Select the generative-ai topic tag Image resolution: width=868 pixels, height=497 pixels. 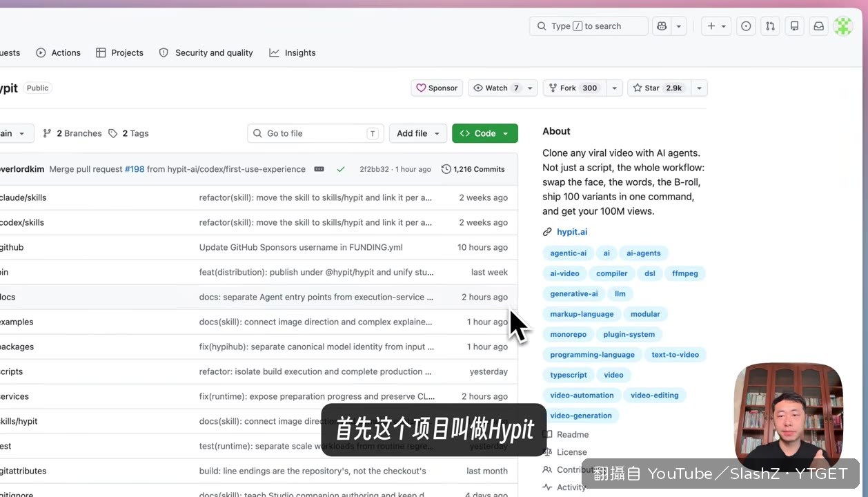point(574,294)
